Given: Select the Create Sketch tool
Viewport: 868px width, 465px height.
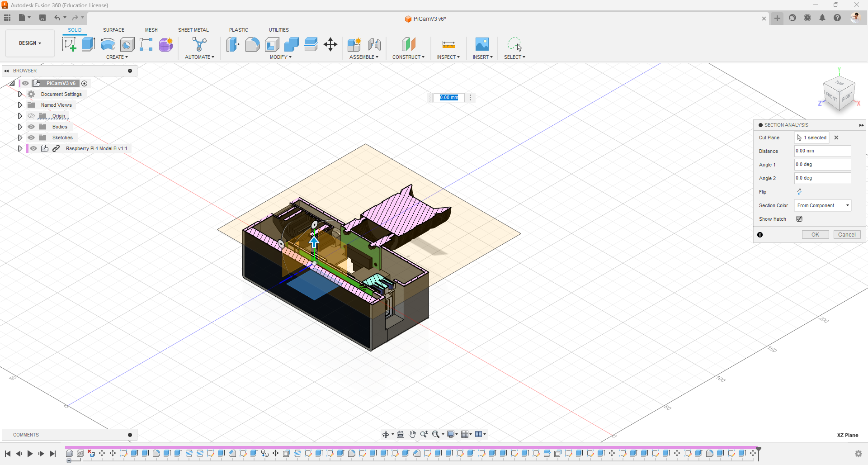Looking at the screenshot, I should (x=69, y=44).
